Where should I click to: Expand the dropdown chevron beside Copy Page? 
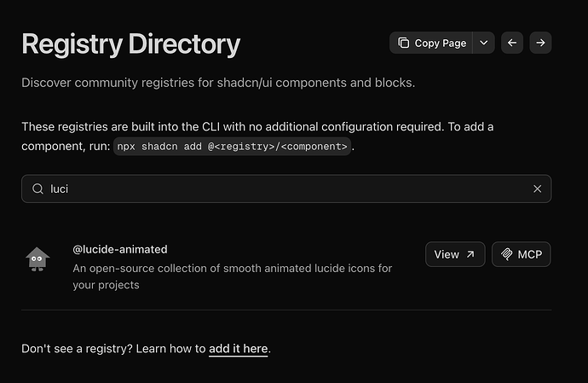point(483,43)
